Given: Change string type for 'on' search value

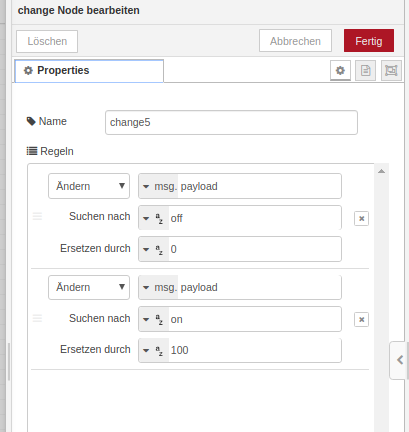Looking at the screenshot, I should 154,319.
